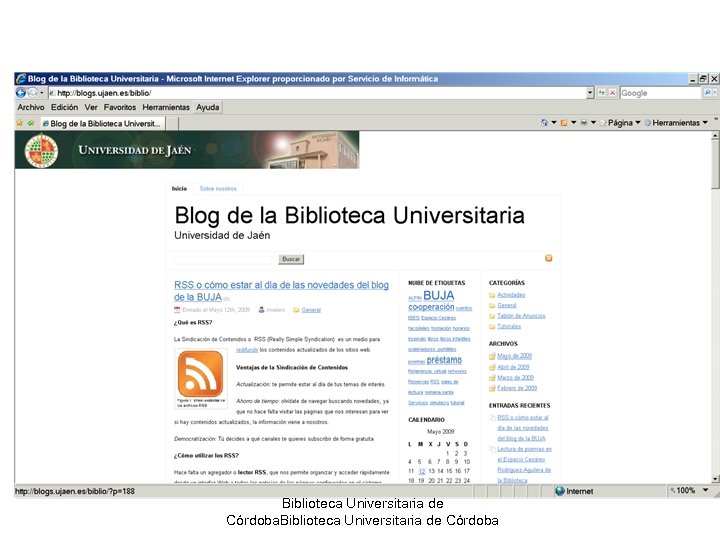
Task: Click the Universidad de Jaén header banner
Action: (187, 150)
